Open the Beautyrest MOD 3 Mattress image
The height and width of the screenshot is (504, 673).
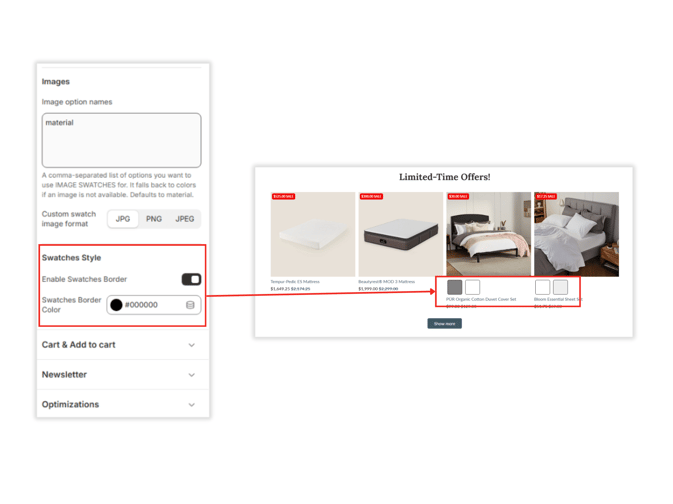pyautogui.click(x=400, y=234)
